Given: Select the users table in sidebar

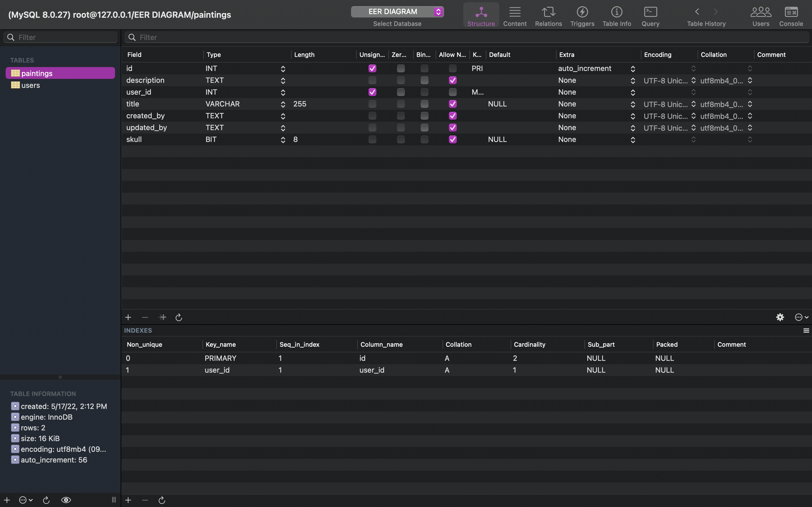Looking at the screenshot, I should pos(30,85).
